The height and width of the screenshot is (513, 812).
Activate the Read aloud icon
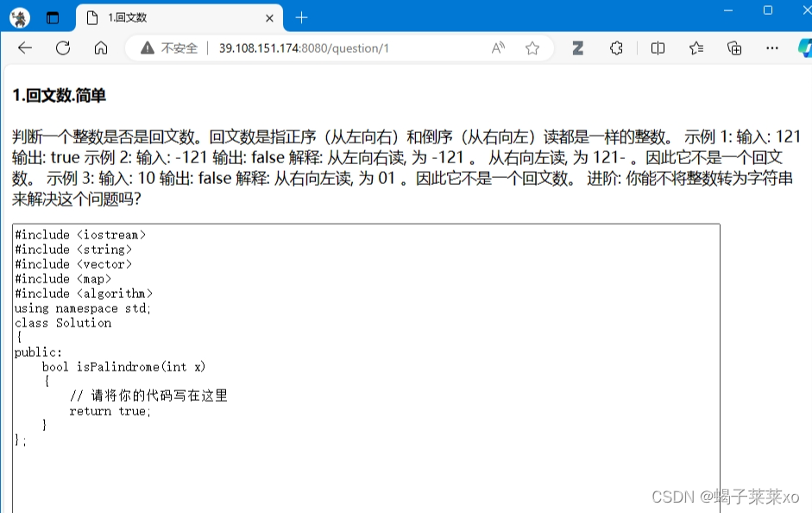498,49
